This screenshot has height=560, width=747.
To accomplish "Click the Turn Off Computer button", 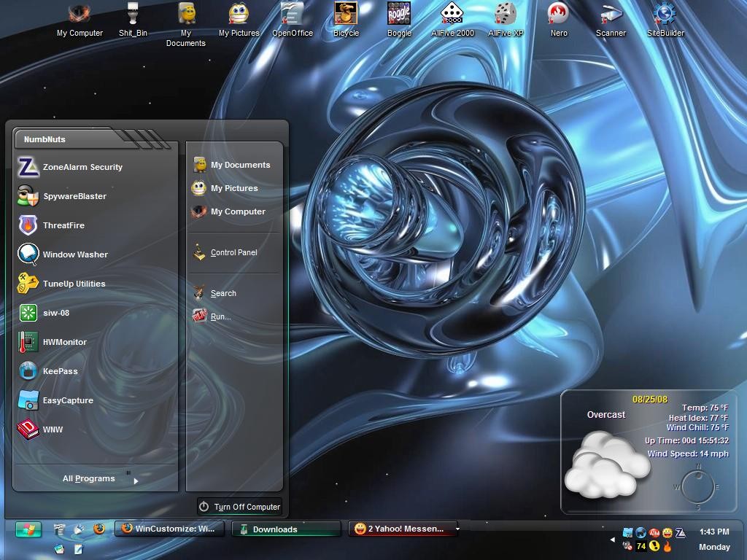I will tap(239, 507).
